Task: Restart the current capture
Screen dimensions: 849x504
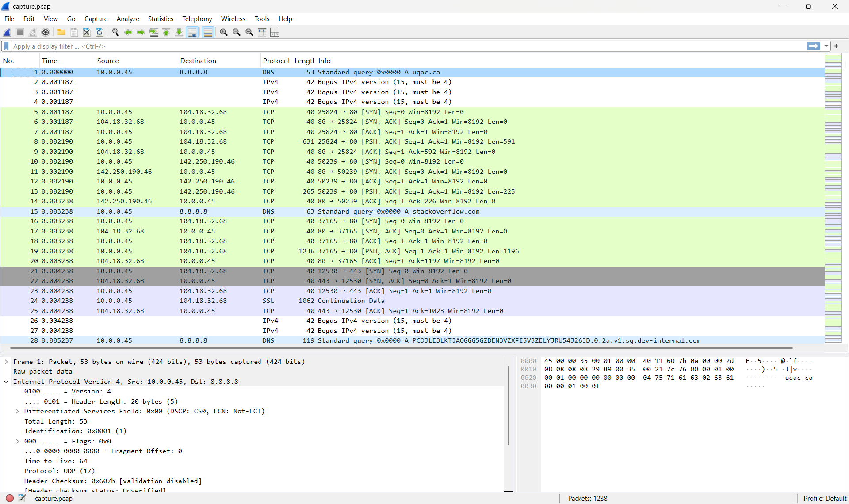Action: click(x=33, y=32)
